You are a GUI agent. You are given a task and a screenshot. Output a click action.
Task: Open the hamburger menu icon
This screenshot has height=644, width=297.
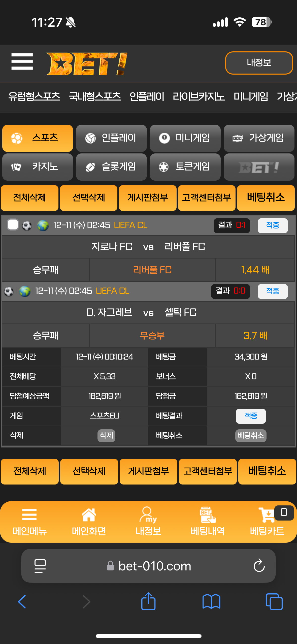tap(22, 61)
